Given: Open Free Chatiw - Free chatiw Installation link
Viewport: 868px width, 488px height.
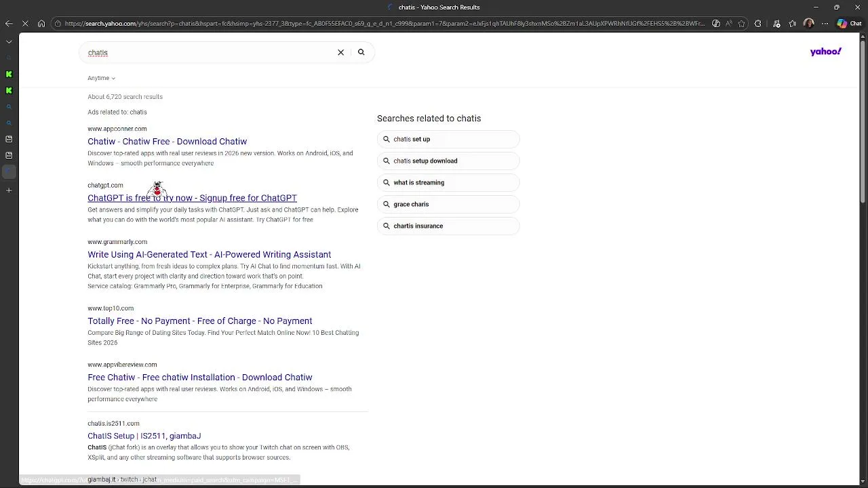Looking at the screenshot, I should (x=199, y=378).
